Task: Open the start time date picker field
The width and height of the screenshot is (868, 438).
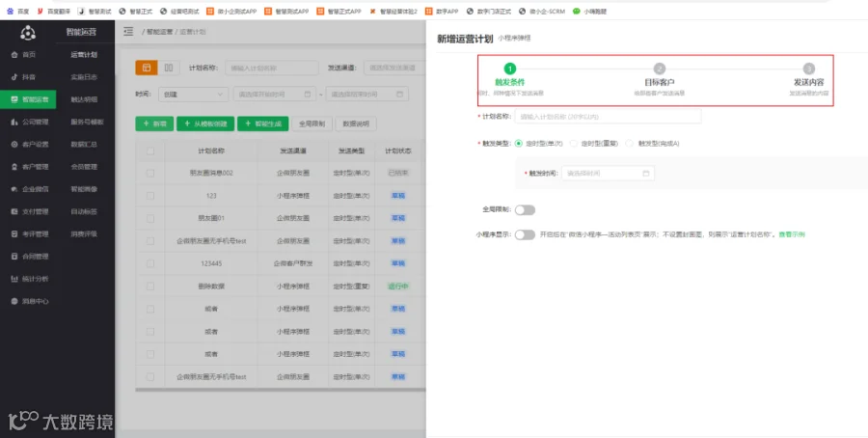Action: click(275, 95)
